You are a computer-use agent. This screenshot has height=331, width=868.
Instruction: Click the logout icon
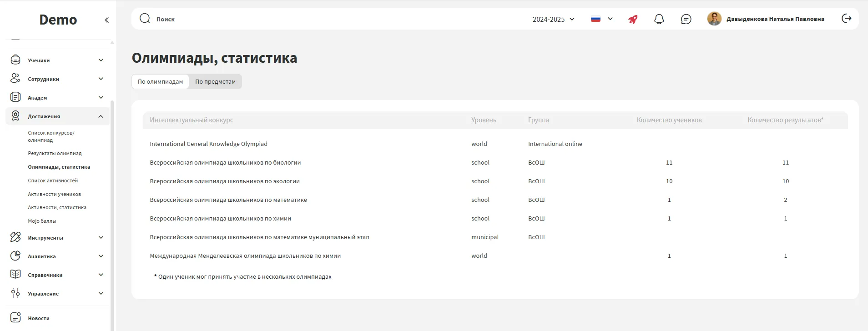(846, 19)
